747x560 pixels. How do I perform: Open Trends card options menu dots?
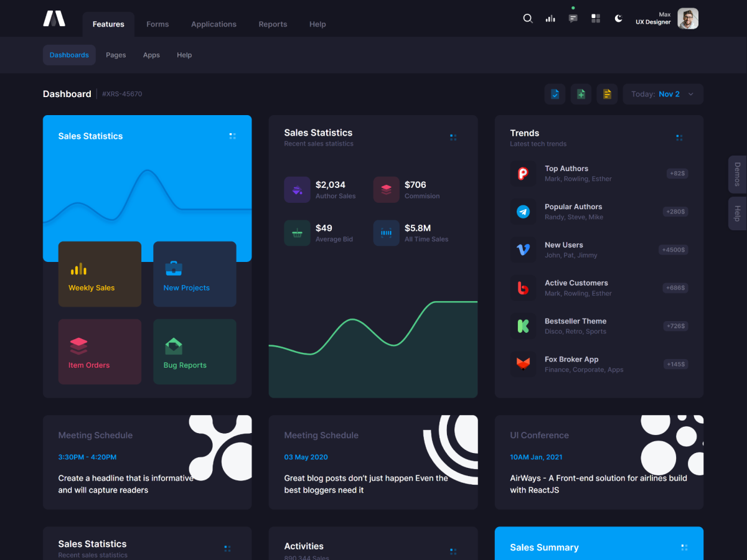679,138
